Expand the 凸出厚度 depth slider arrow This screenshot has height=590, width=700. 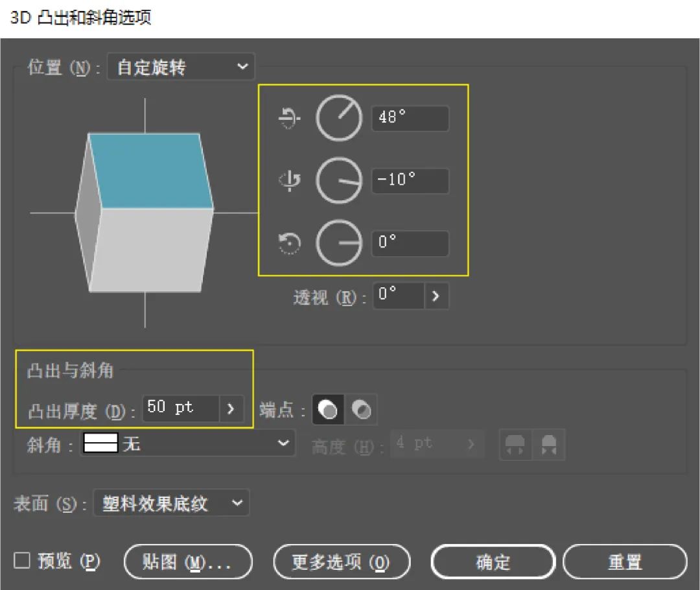point(231,408)
